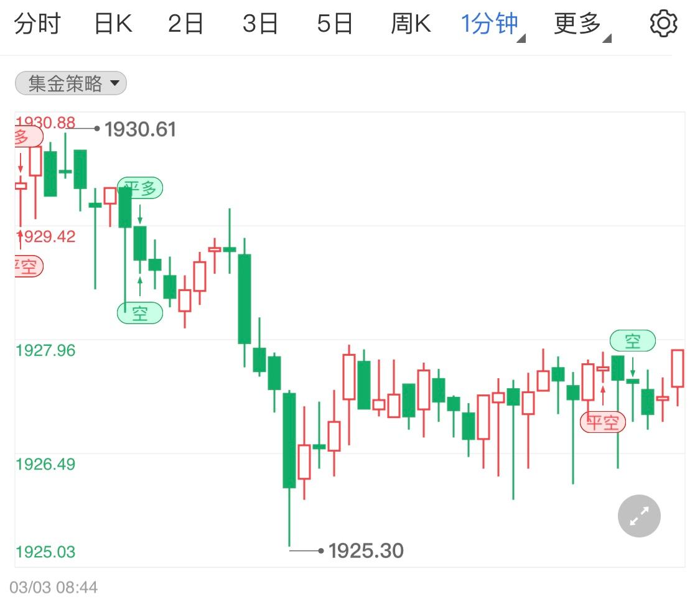The height and width of the screenshot is (609, 700).
Task: Select the 3日 chart tab
Action: pos(260,24)
